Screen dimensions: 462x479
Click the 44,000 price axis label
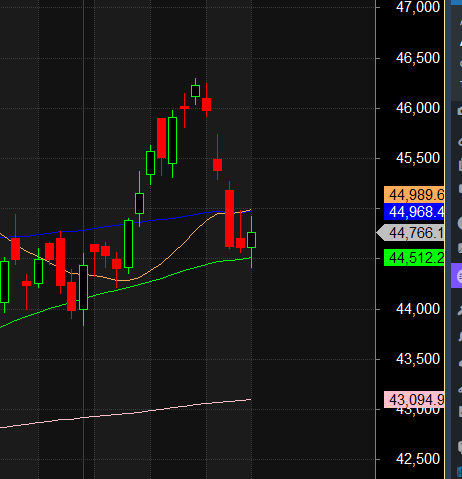pos(418,309)
